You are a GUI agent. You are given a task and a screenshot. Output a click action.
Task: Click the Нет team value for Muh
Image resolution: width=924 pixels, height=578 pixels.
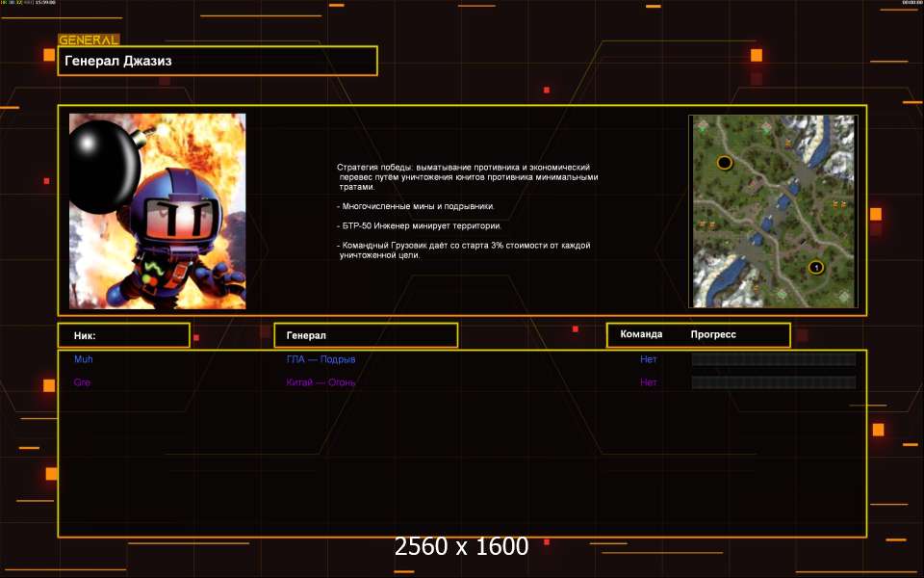649,359
